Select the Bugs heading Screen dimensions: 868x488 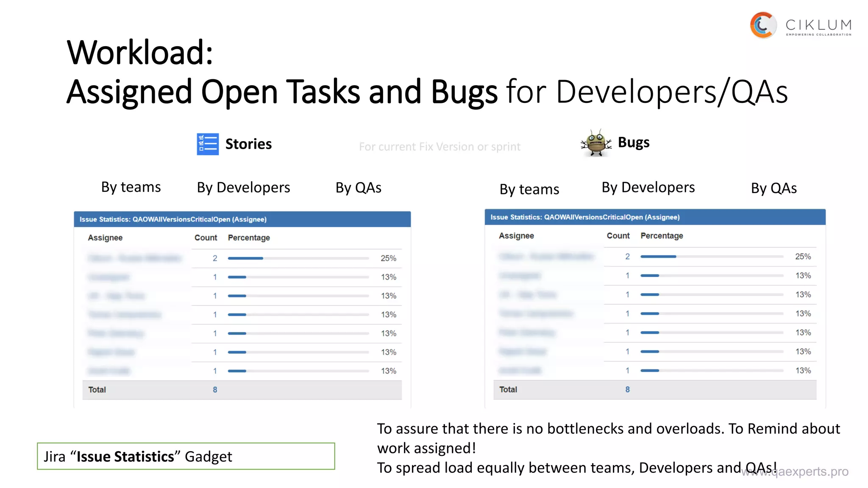[x=634, y=142]
